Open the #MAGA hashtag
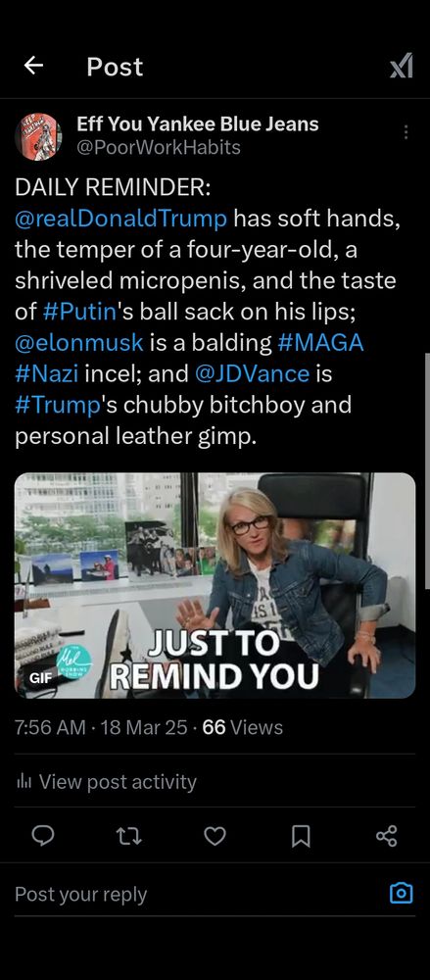This screenshot has height=980, width=430. (320, 343)
